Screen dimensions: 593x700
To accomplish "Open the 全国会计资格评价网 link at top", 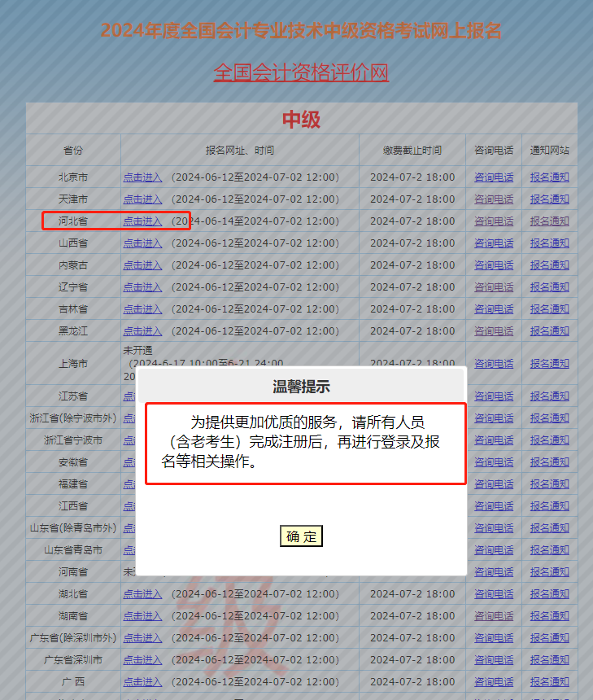I will coord(301,72).
